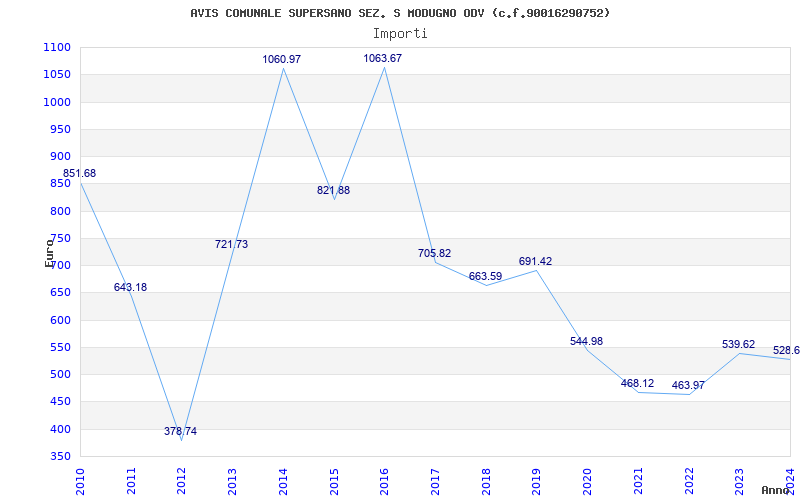Click the 2016 x-axis year label

point(384,481)
